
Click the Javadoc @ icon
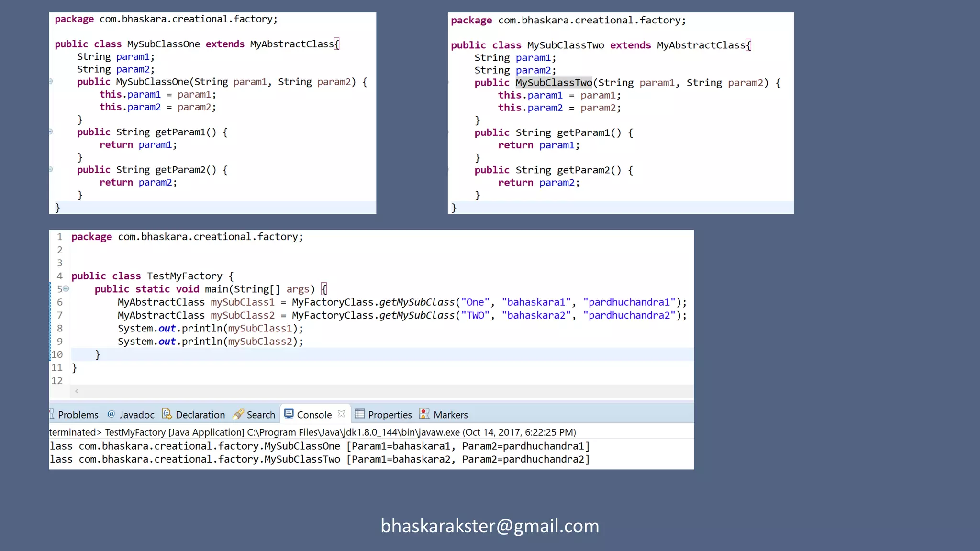(x=111, y=414)
